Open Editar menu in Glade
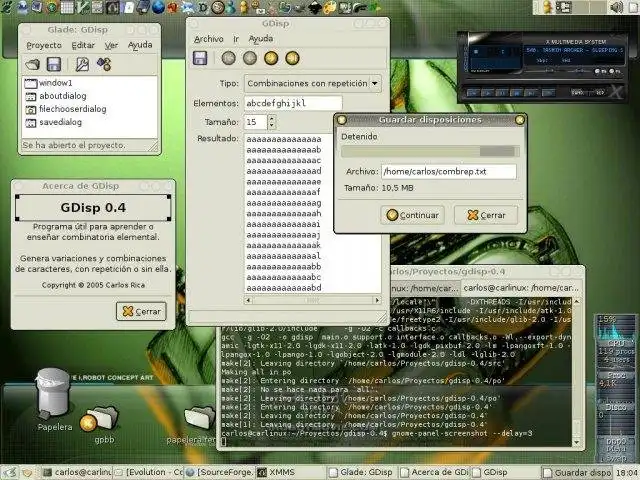Viewport: 640px width, 480px height. (83, 45)
